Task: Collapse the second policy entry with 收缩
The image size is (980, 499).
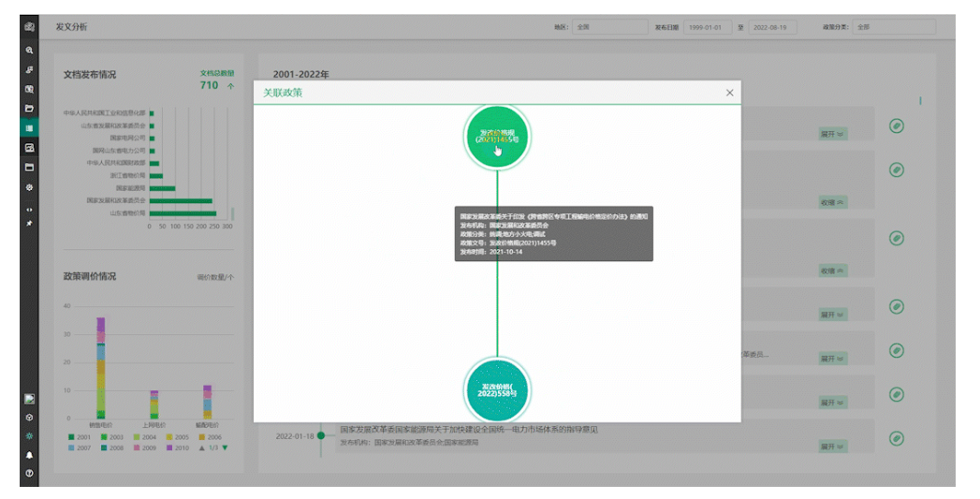Action: coord(832,202)
